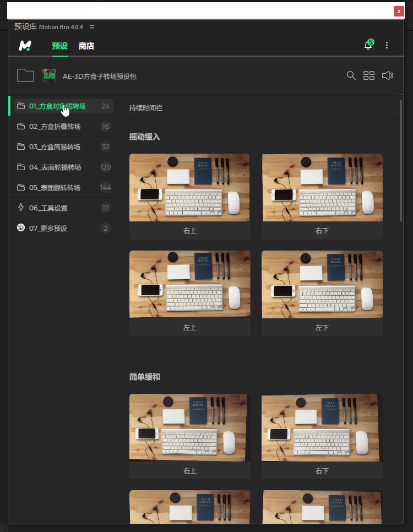Click the Motion Bro logo

point(25,46)
